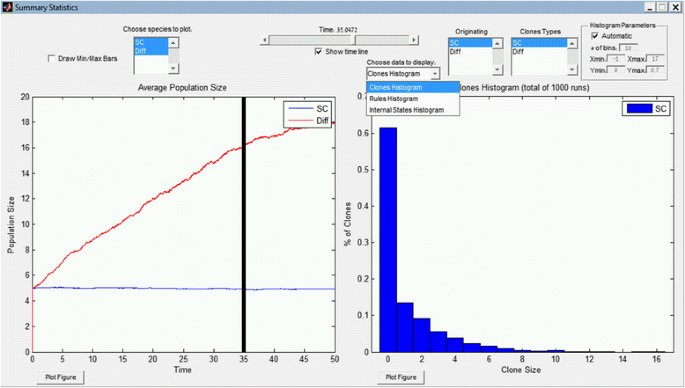The image size is (685, 388).
Task: Click Plot Figure under clones histogram
Action: (401, 377)
